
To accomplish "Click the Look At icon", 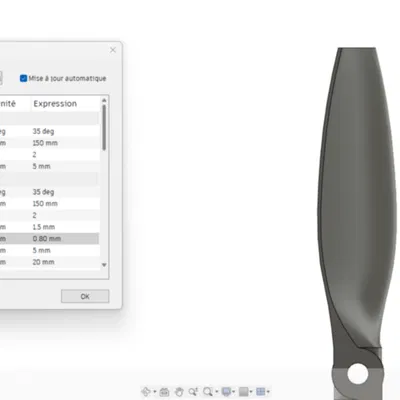I will (164, 392).
